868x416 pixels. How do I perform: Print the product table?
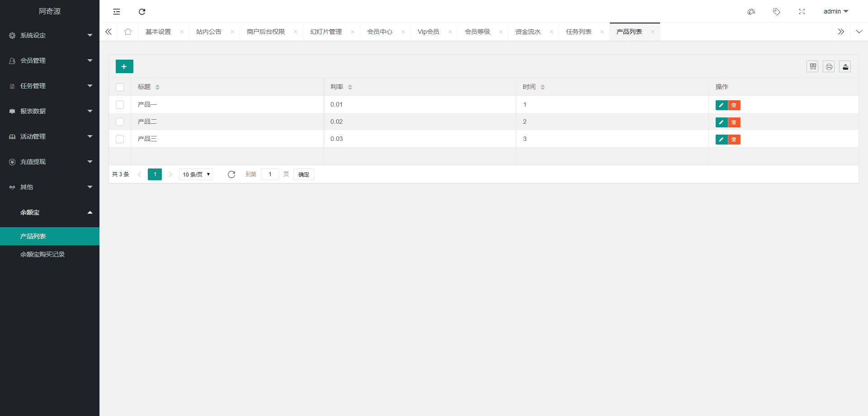(829, 67)
